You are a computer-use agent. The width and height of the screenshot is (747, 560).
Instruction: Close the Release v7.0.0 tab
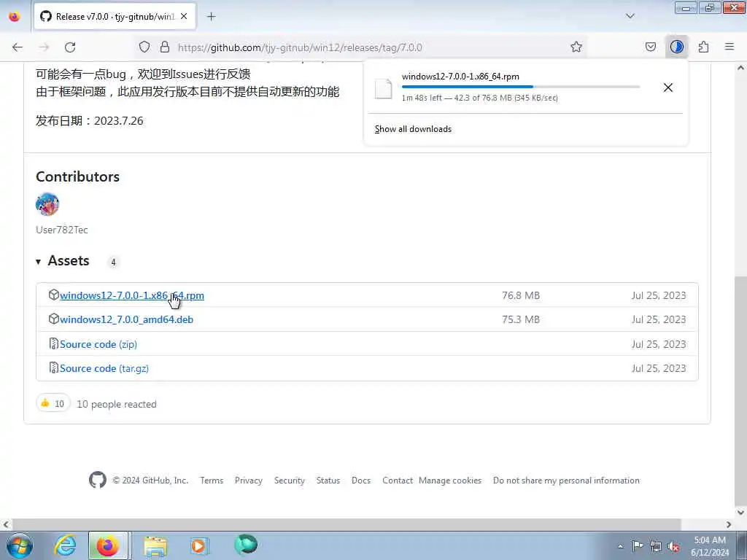pyautogui.click(x=184, y=16)
